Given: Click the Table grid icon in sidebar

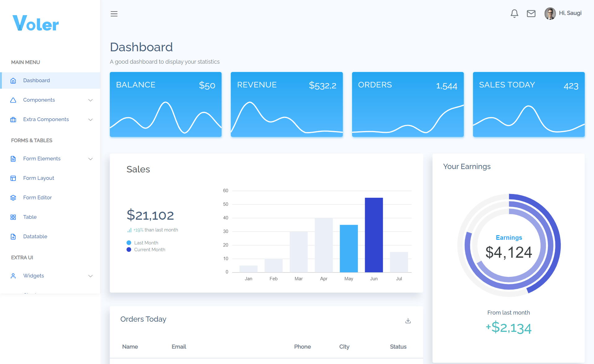Looking at the screenshot, I should click(x=13, y=217).
